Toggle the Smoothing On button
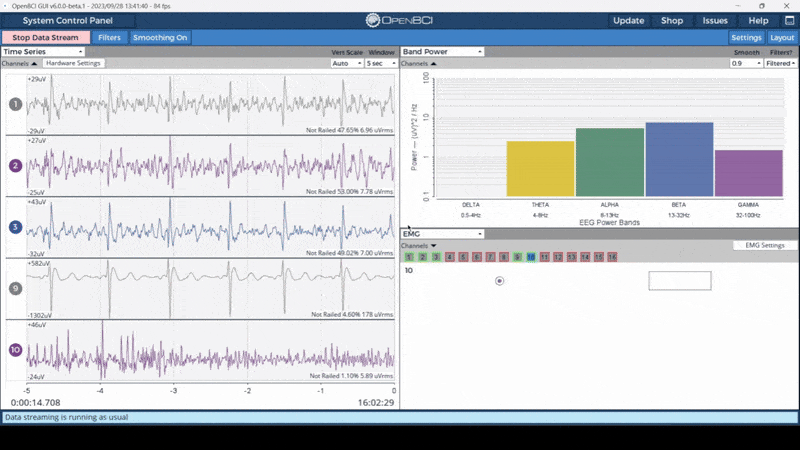Viewport: 800px width, 450px height. point(160,38)
